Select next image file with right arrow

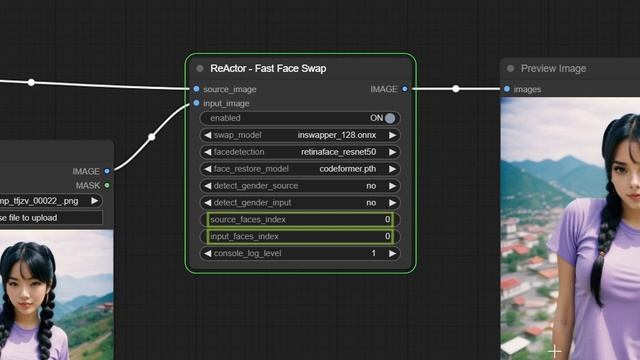95,201
